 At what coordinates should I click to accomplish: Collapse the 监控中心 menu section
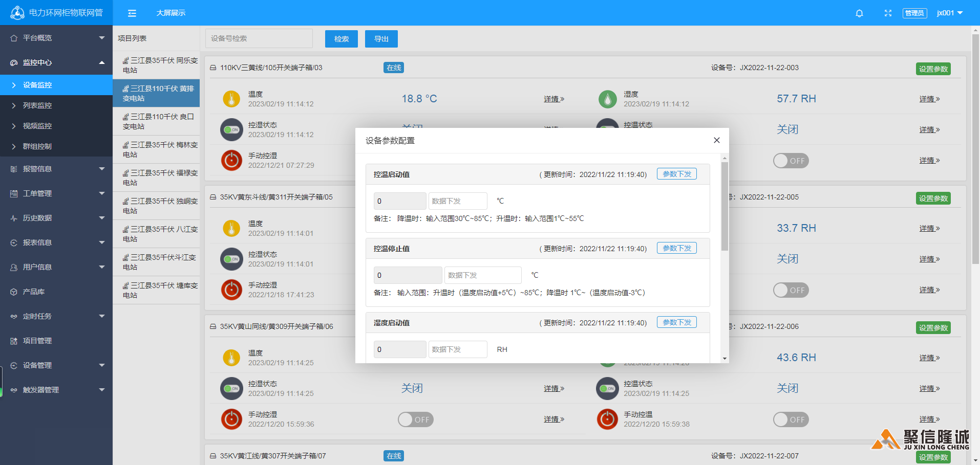pos(56,62)
